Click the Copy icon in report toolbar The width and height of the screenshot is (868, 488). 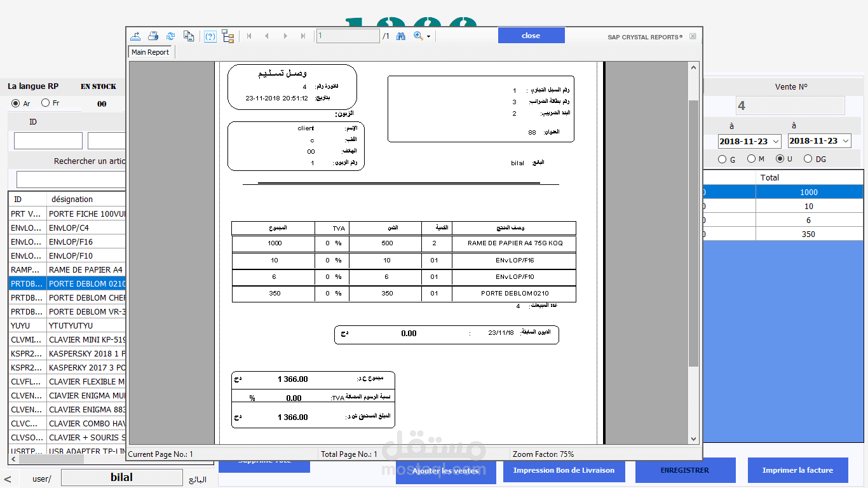(x=189, y=36)
